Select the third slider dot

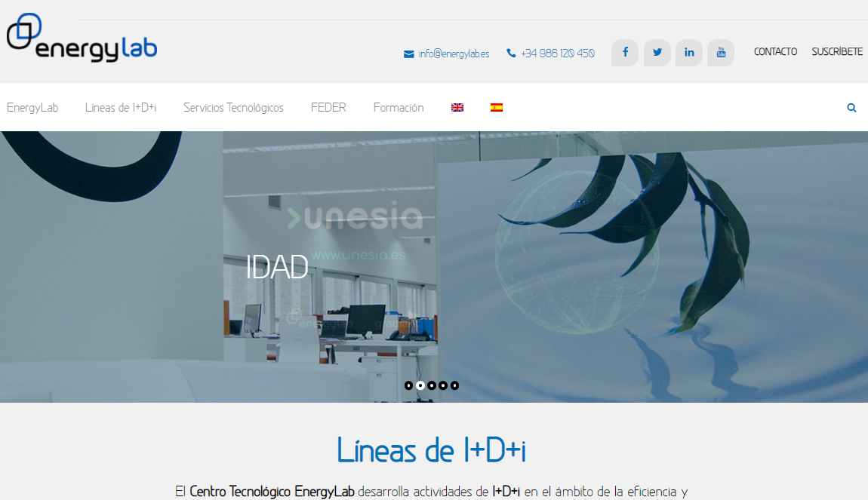pos(432,385)
